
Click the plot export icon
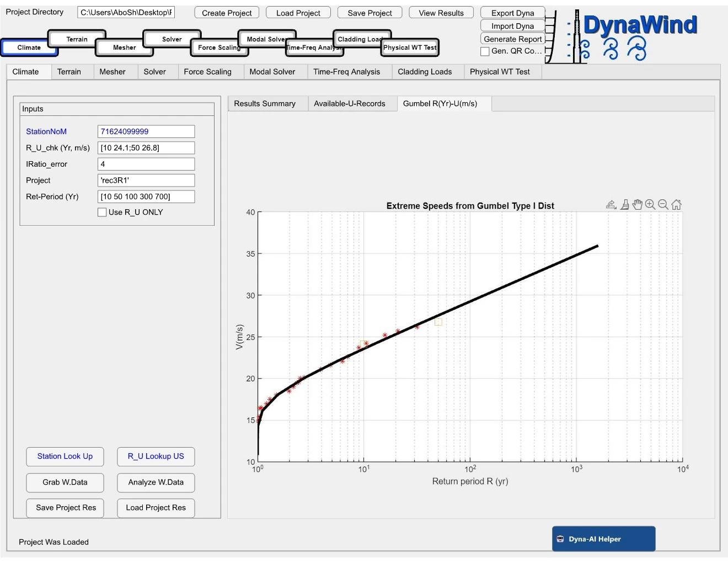611,205
